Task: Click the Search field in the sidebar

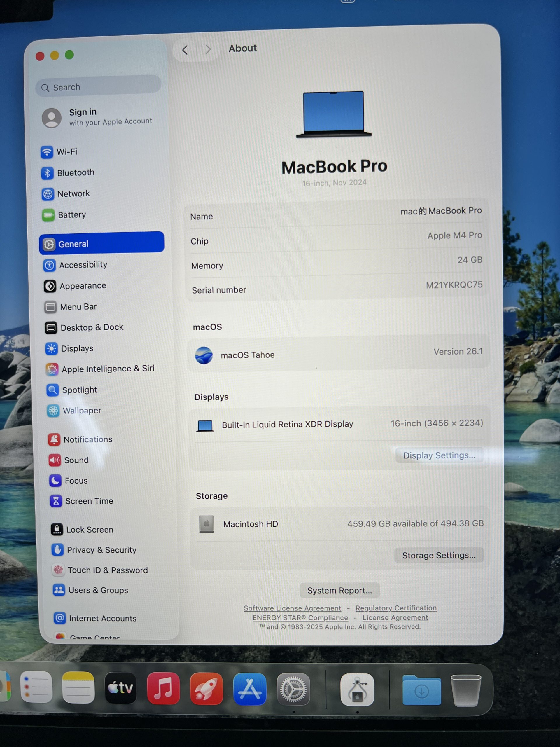Action: point(98,87)
